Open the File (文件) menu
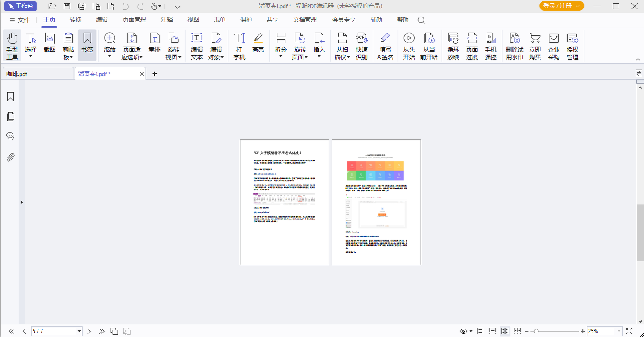This screenshot has width=644, height=337. 20,20
